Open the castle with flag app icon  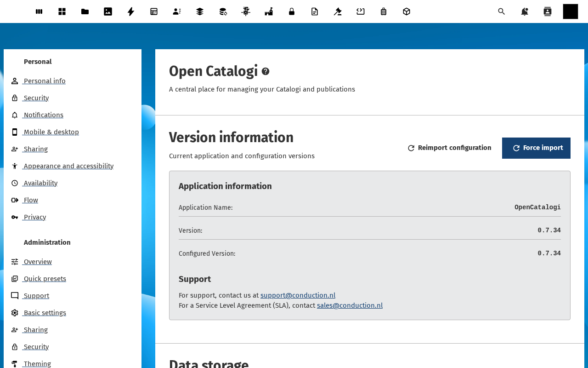[269, 11]
